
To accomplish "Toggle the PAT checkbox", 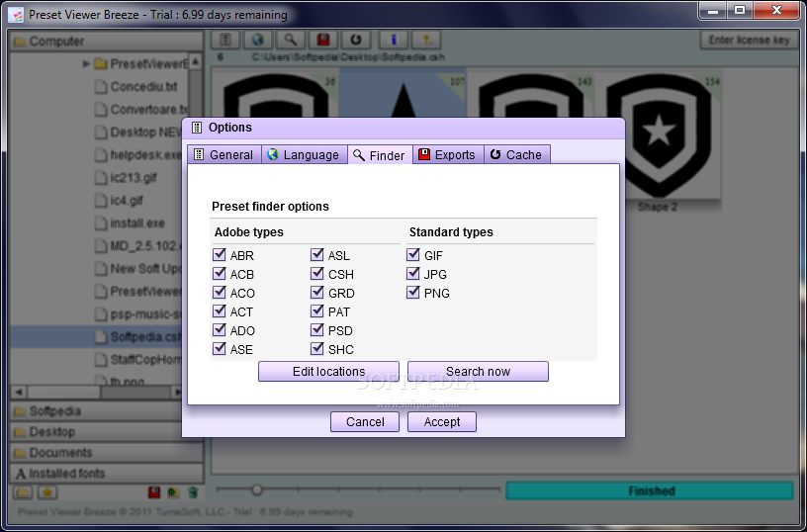I will tap(317, 310).
